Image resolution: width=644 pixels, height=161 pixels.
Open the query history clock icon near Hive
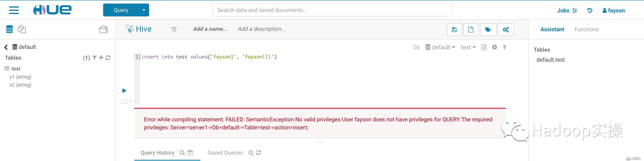[174, 29]
